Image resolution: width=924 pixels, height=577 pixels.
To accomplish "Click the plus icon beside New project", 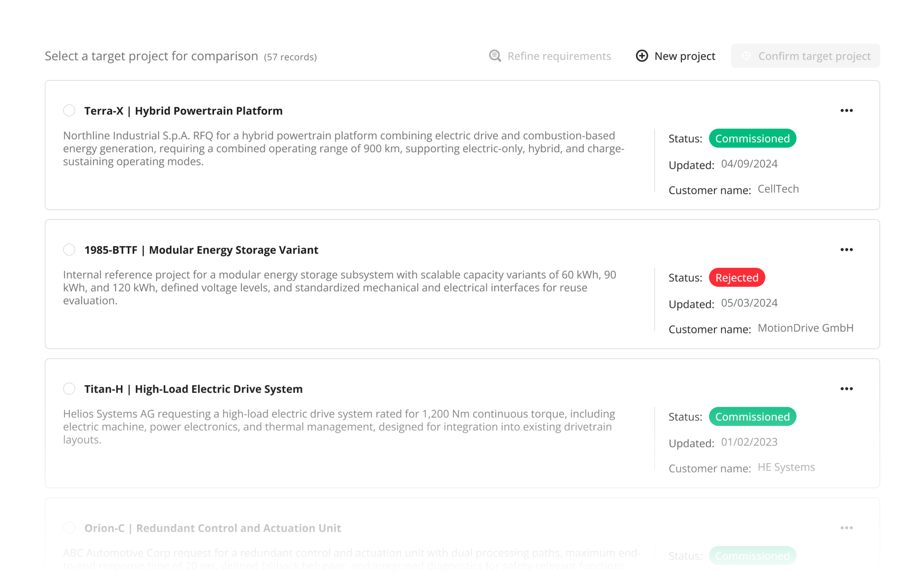I will click(x=642, y=56).
